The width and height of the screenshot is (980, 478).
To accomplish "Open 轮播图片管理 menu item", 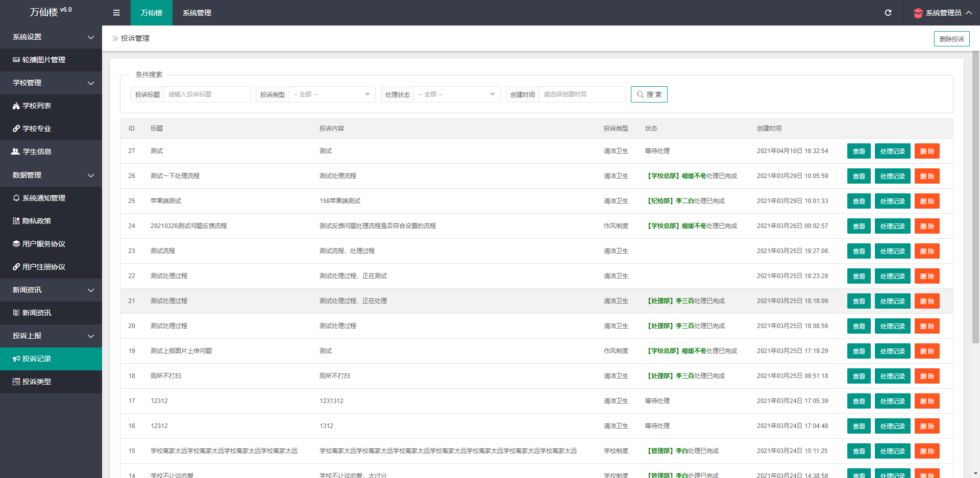I will click(x=51, y=60).
